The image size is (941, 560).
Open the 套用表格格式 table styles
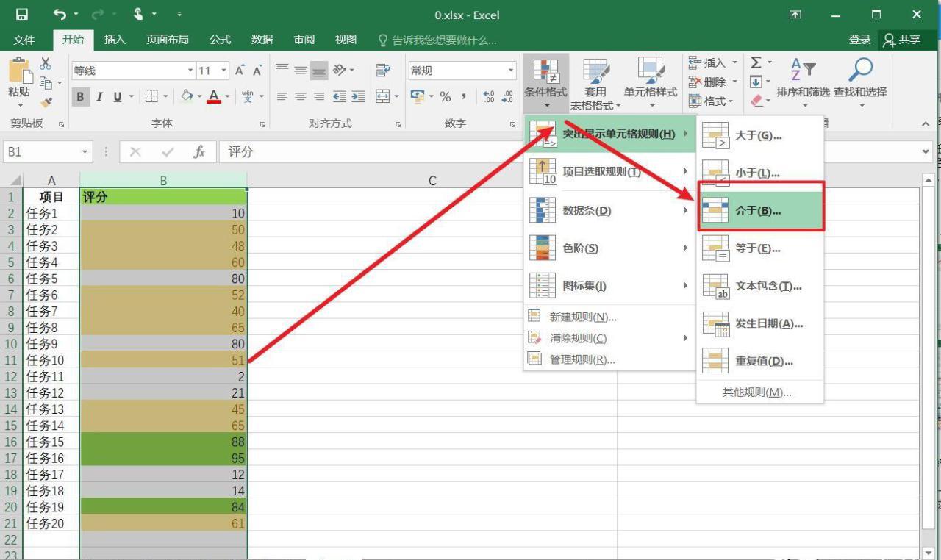pos(595,83)
